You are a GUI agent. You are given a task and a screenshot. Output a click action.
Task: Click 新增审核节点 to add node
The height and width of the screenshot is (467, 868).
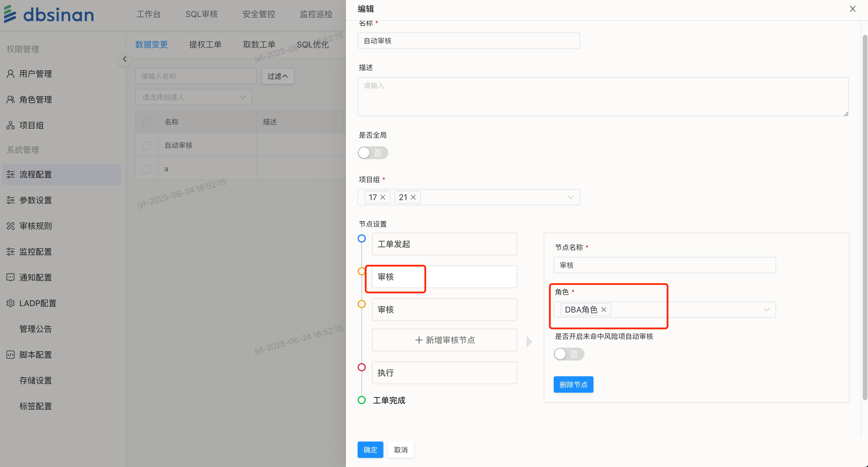pyautogui.click(x=445, y=340)
